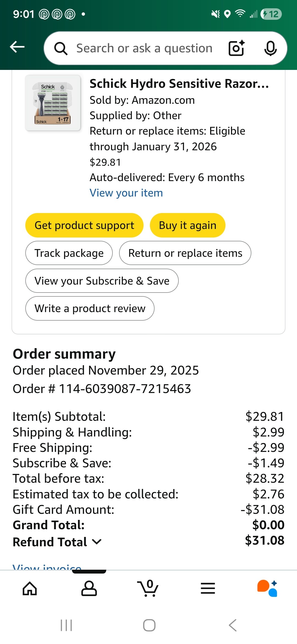The height and width of the screenshot is (644, 297).
Task: Tap the Schick razor product thumbnail
Action: pos(53,103)
